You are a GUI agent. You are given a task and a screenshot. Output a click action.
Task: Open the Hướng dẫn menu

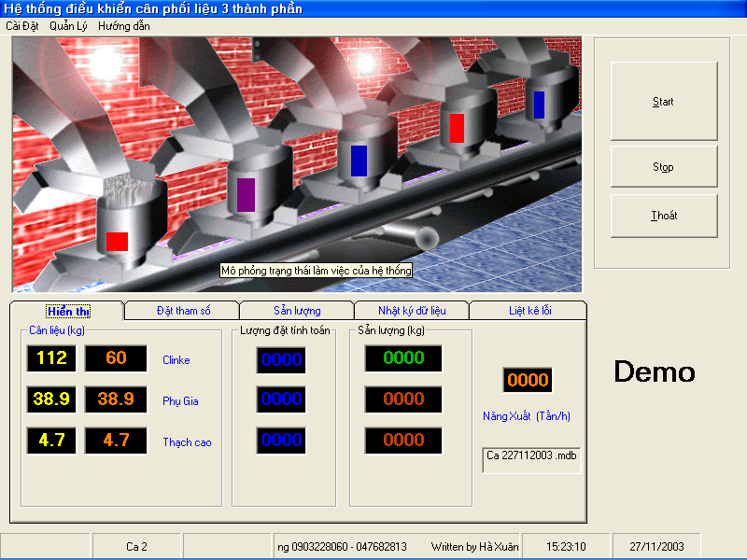123,26
